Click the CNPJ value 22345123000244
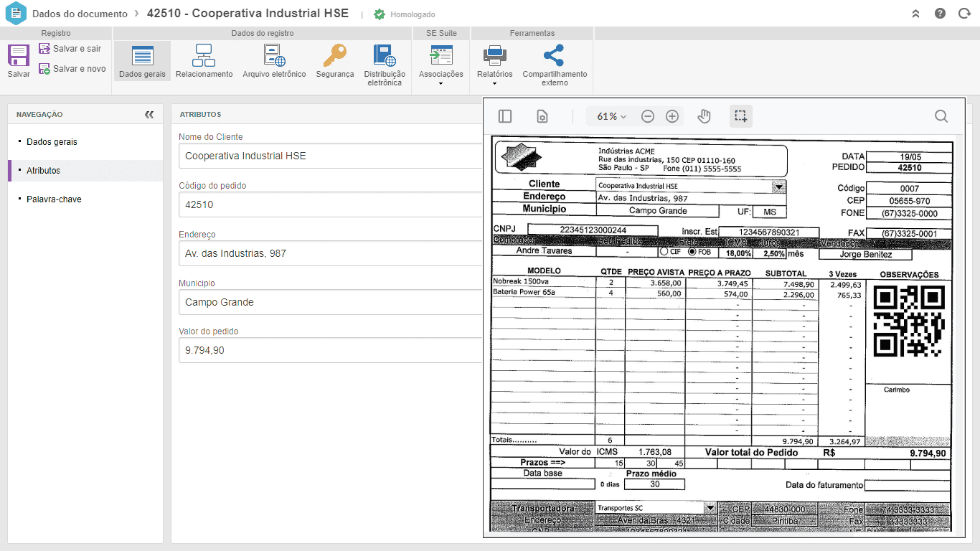 pos(593,230)
